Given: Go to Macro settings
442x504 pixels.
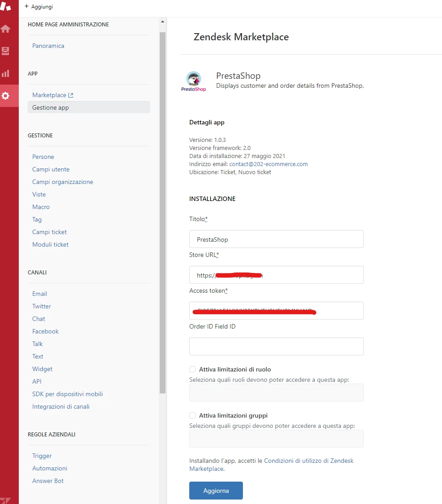Looking at the screenshot, I should (x=41, y=207).
